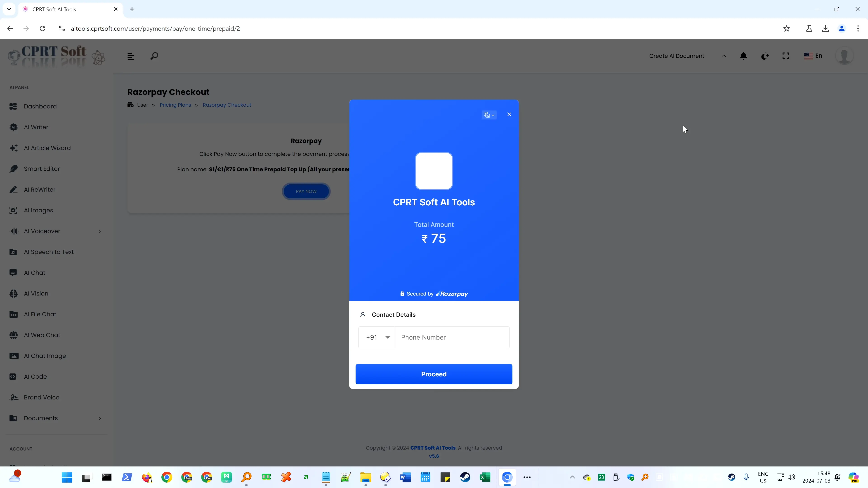868x488 pixels.
Task: Open the AI Writer panel
Action: [x=36, y=127]
